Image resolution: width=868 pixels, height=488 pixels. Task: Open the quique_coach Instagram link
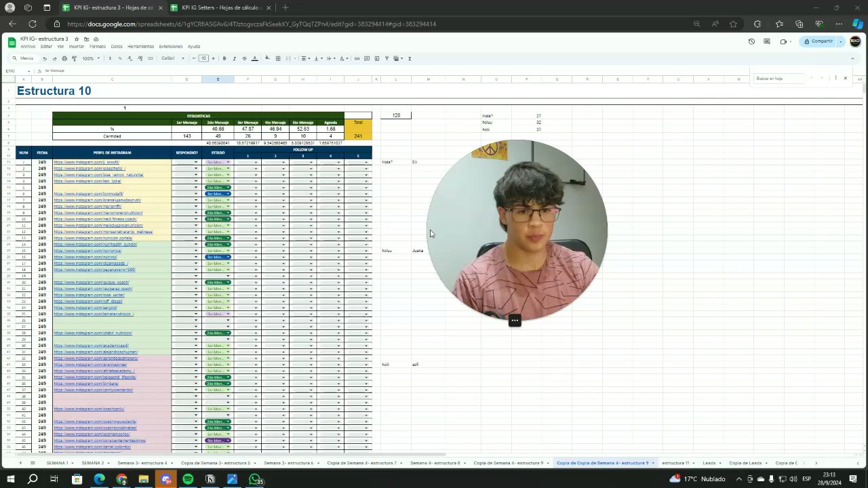(91, 283)
